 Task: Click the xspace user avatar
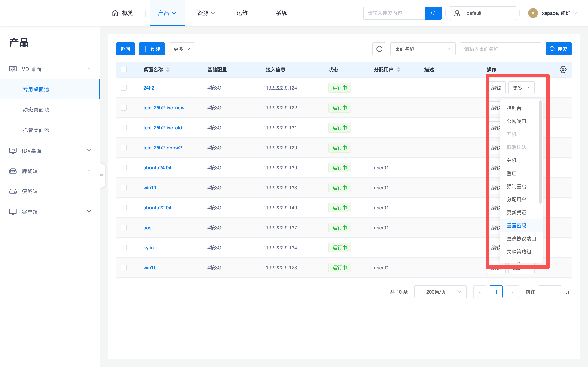533,13
